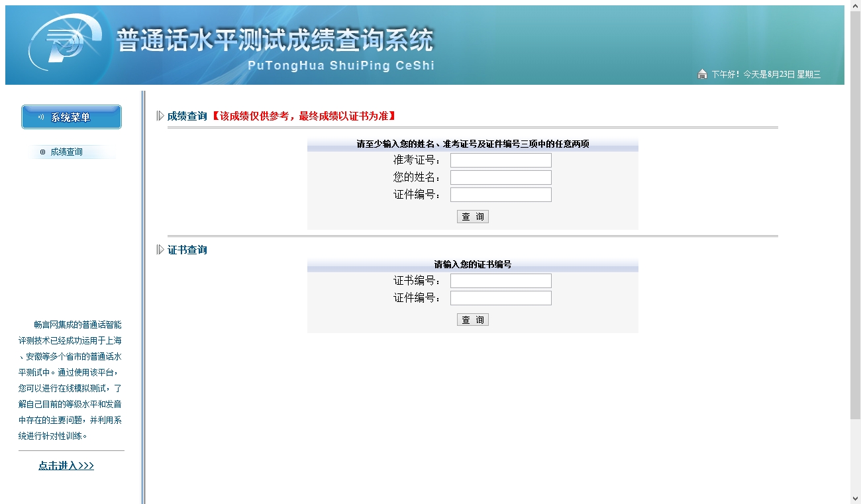This screenshot has height=504, width=861.
Task: Click the scrollbar up arrow icon
Action: pyautogui.click(x=855, y=5)
